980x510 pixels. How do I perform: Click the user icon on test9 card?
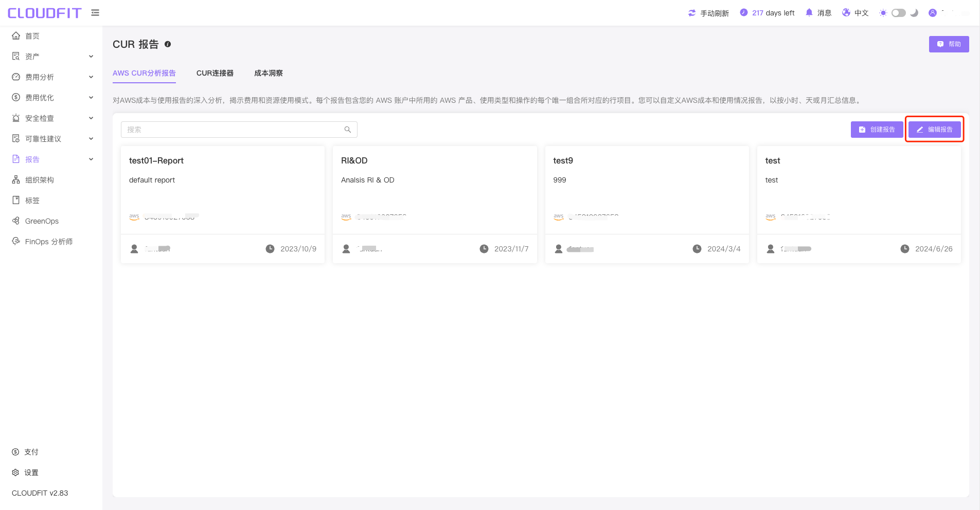pyautogui.click(x=559, y=249)
